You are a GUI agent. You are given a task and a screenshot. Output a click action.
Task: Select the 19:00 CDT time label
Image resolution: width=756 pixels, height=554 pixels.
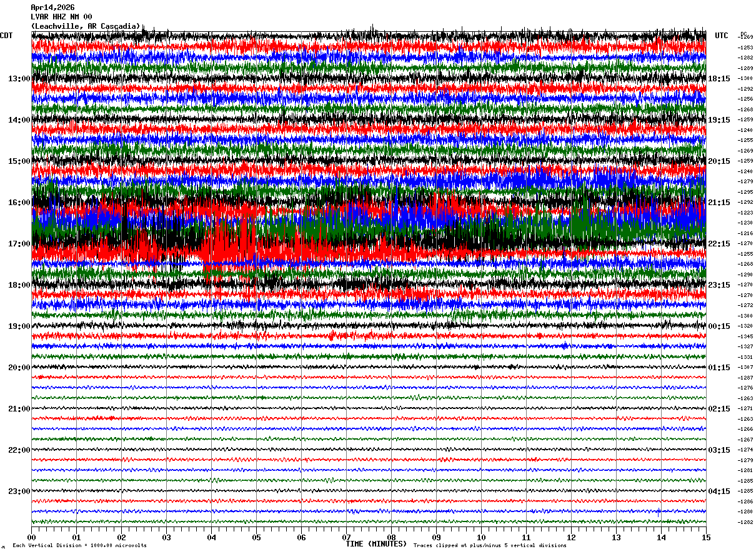[19, 326]
